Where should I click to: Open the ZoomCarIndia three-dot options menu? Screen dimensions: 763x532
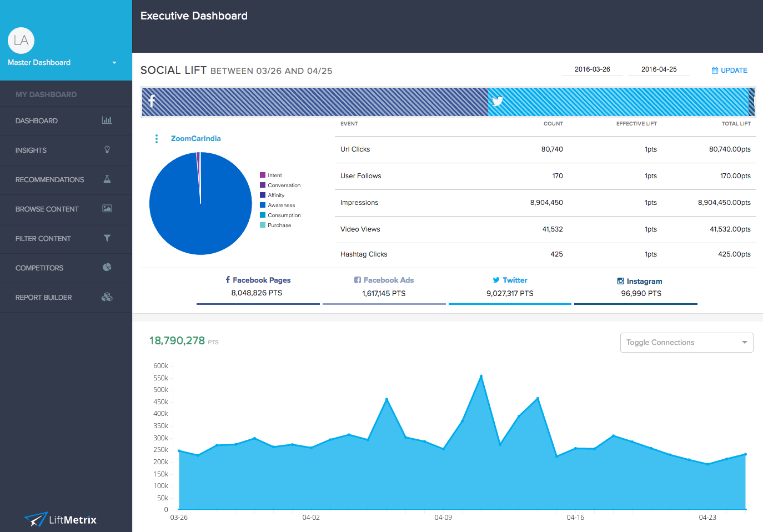point(157,139)
